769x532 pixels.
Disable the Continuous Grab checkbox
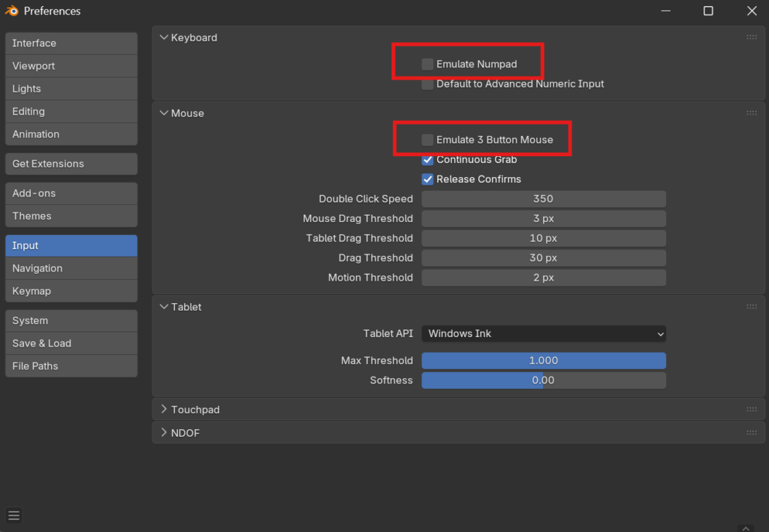[427, 160]
